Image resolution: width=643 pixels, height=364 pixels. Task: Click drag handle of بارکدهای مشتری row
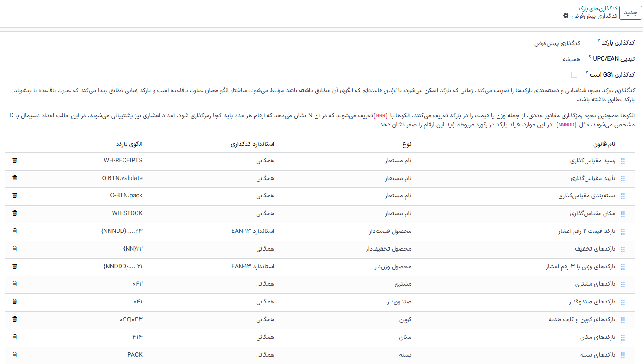point(623,284)
